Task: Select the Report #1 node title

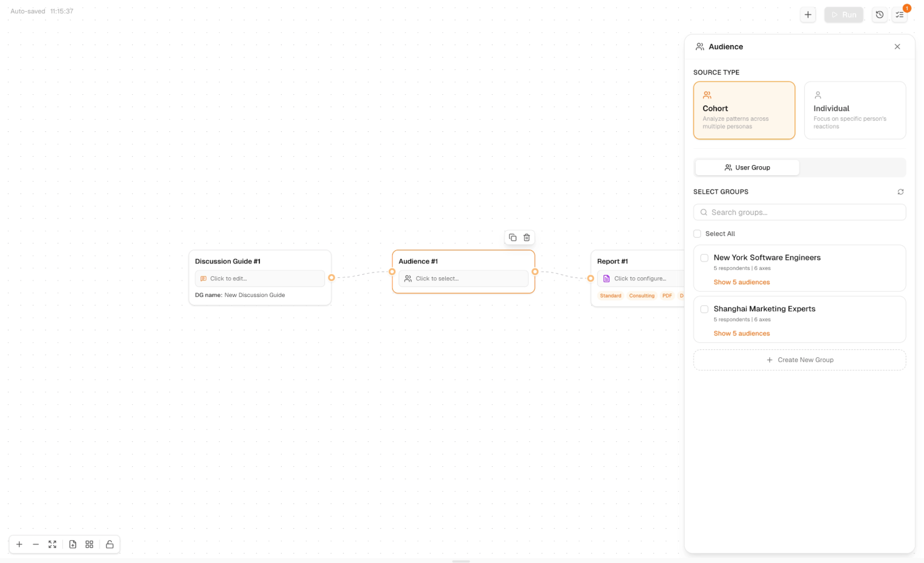Action: coord(613,261)
